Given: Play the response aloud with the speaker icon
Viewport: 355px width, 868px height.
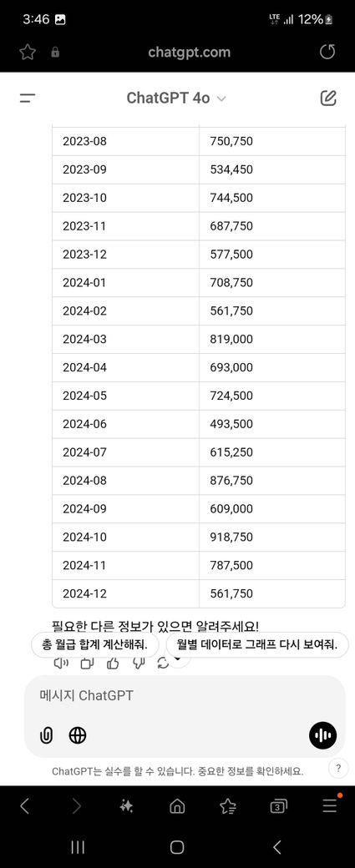Looking at the screenshot, I should point(61,663).
